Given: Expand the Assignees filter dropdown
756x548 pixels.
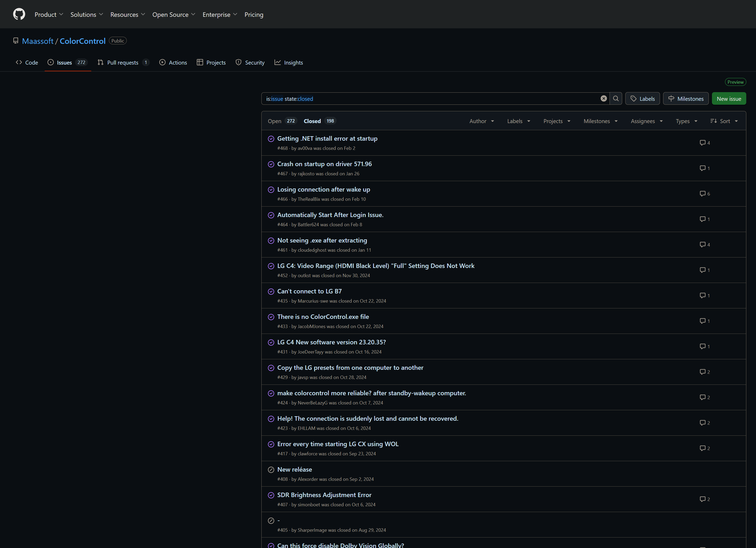Looking at the screenshot, I should pyautogui.click(x=646, y=121).
